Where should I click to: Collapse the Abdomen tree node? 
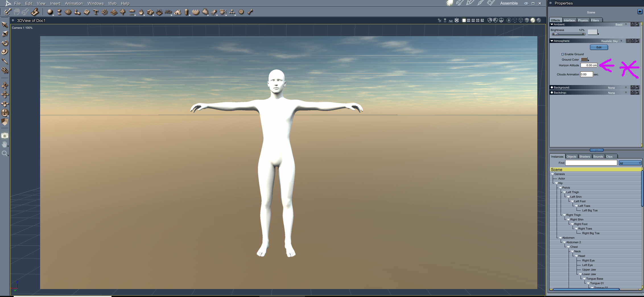560,238
